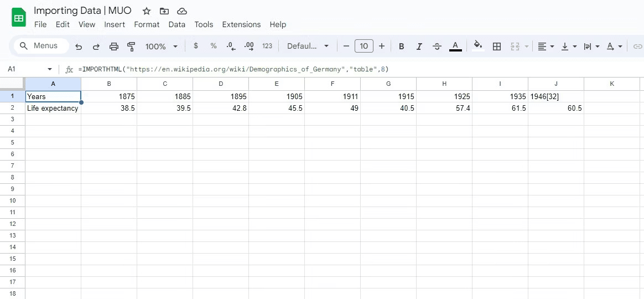This screenshot has width=644, height=299.
Task: Check the cloud save status icon
Action: [182, 11]
